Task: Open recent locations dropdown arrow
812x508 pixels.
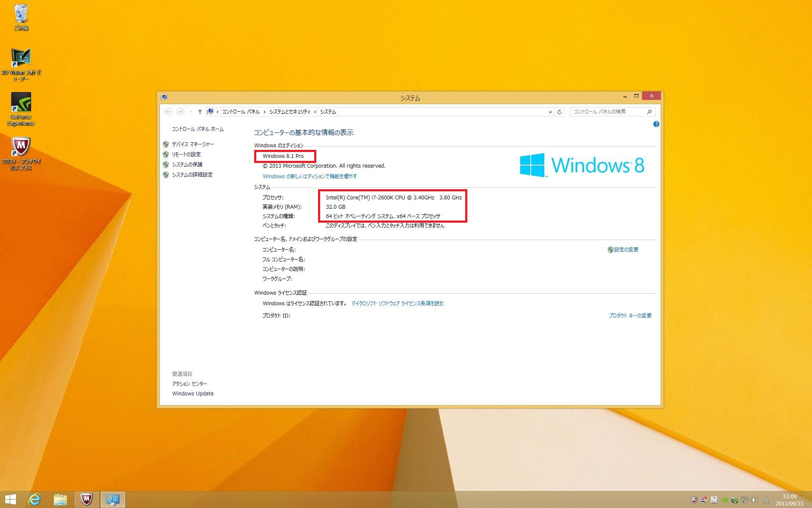Action: coord(190,112)
